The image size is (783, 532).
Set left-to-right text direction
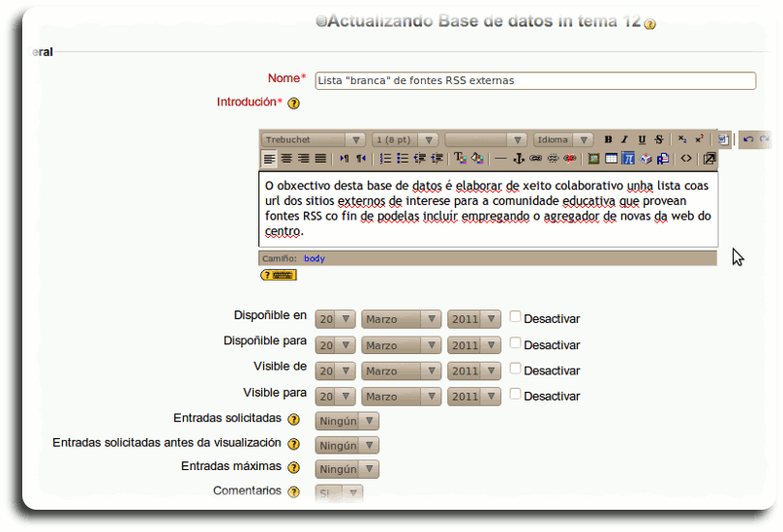344,159
